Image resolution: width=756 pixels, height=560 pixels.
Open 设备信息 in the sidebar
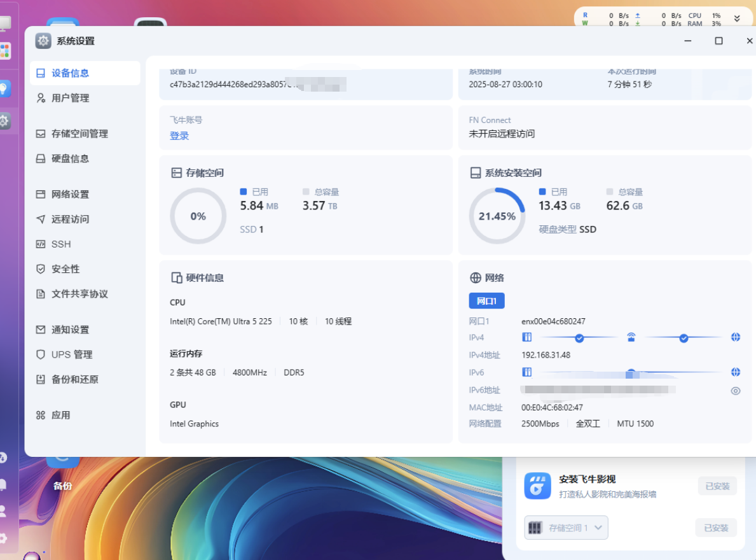point(85,73)
